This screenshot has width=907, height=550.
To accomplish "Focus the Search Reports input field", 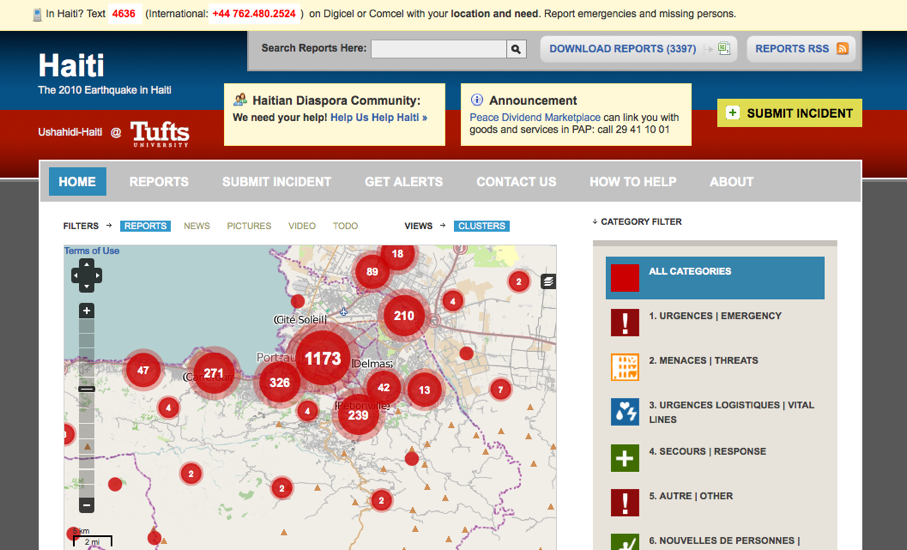I will [x=438, y=49].
